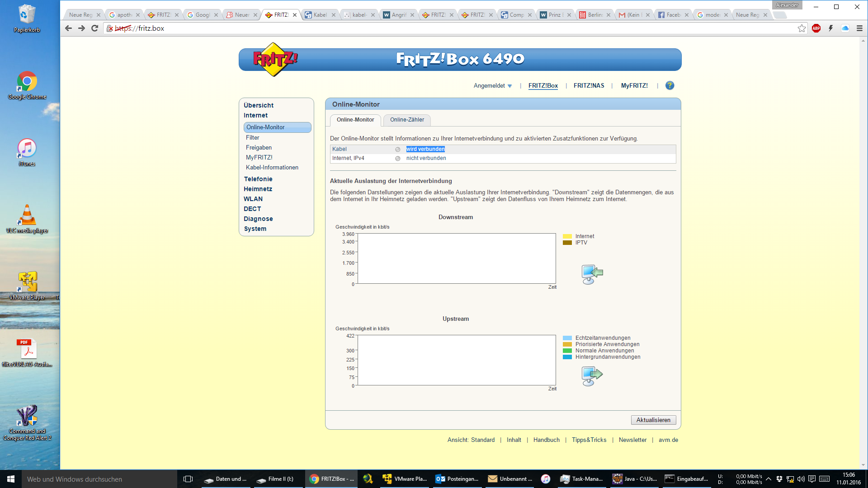The width and height of the screenshot is (868, 488).
Task: Click the yellow Internet legend swatch
Action: click(567, 236)
